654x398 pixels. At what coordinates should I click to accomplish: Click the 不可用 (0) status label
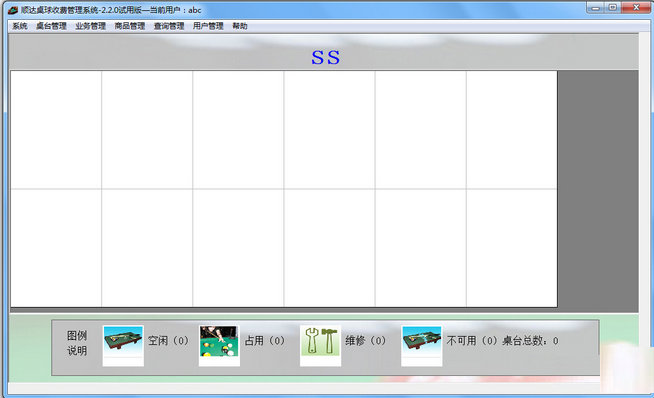point(472,341)
